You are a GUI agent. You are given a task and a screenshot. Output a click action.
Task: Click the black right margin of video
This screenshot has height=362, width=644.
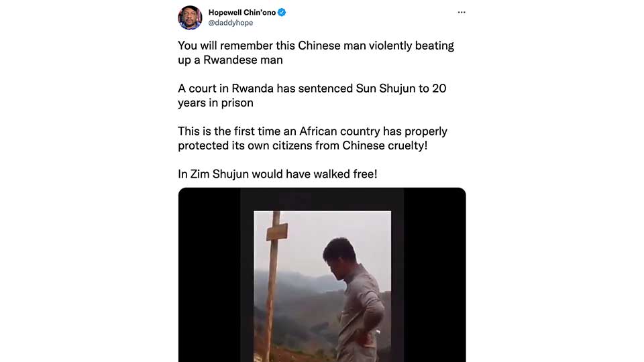click(x=435, y=275)
